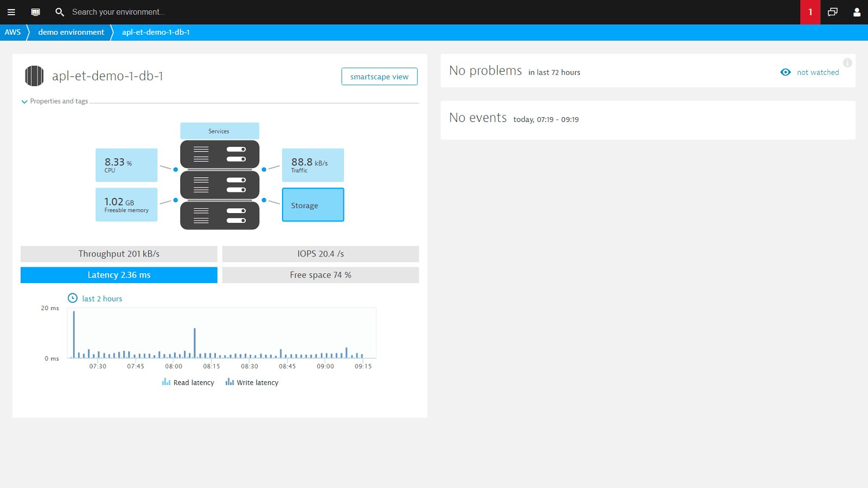868x488 pixels.
Task: Click the database entity icon
Action: click(34, 76)
